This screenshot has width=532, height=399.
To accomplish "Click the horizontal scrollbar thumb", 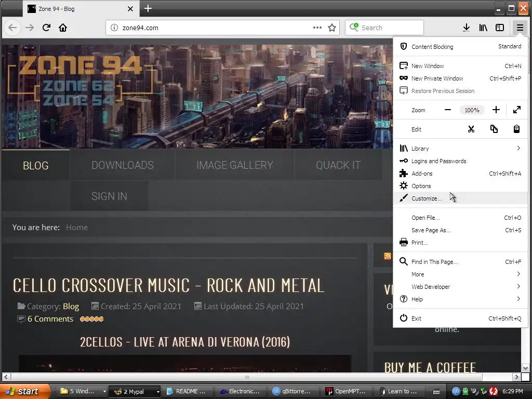I will pyautogui.click(x=247, y=377).
